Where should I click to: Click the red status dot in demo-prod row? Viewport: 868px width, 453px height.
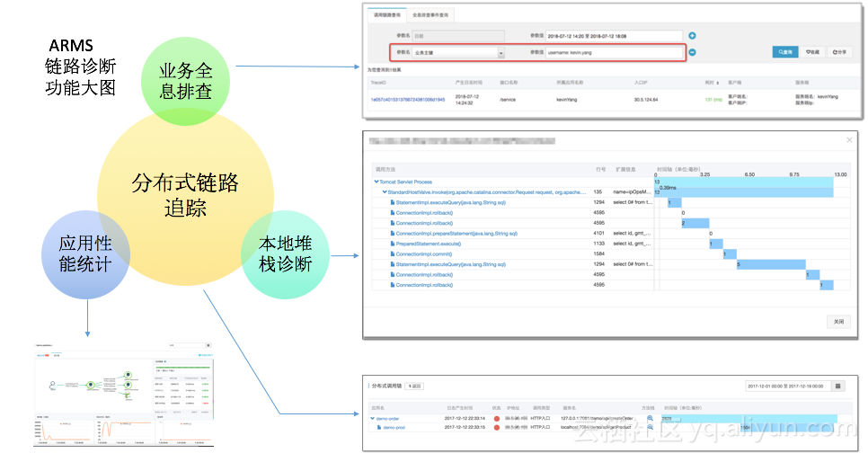[497, 428]
